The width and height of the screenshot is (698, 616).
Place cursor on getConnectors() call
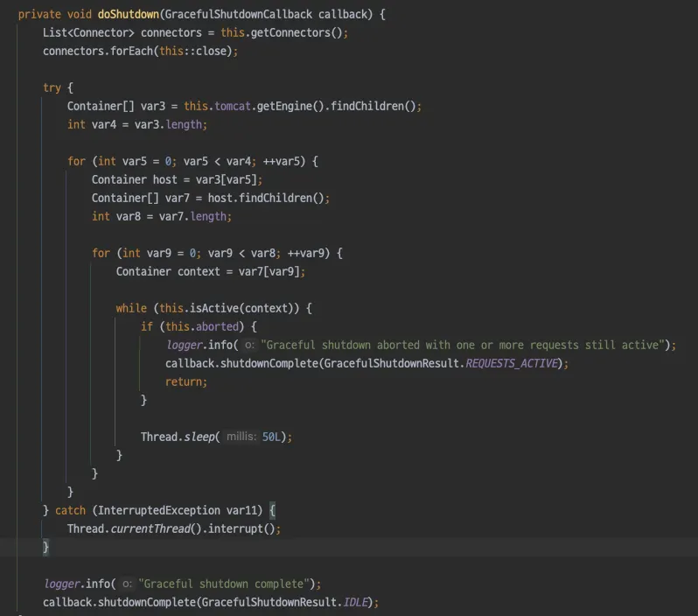tap(297, 33)
